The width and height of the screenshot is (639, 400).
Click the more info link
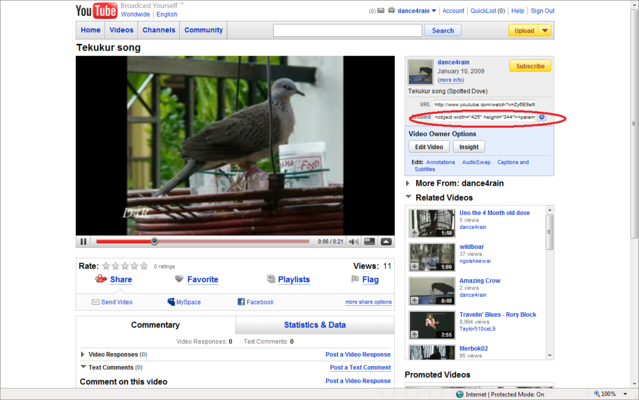click(451, 80)
